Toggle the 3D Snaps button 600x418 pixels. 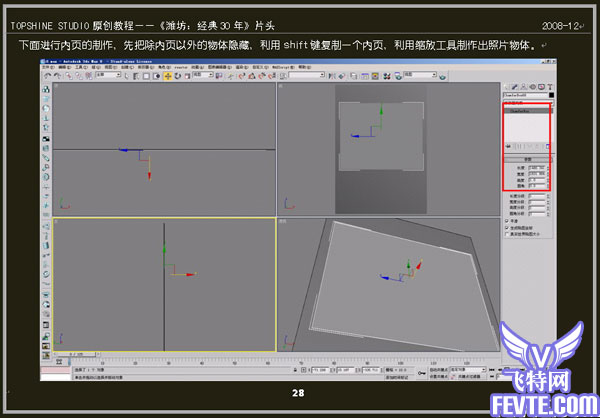[x=241, y=76]
